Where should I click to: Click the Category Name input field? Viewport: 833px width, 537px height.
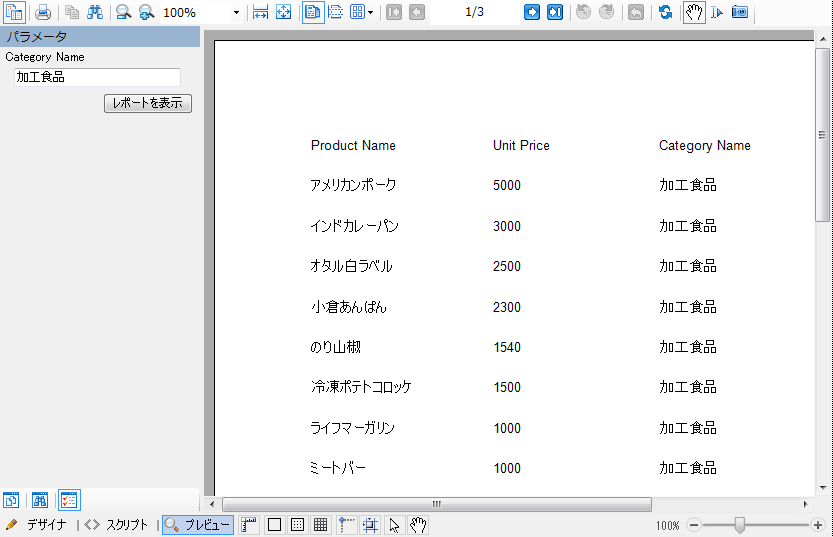point(97,77)
